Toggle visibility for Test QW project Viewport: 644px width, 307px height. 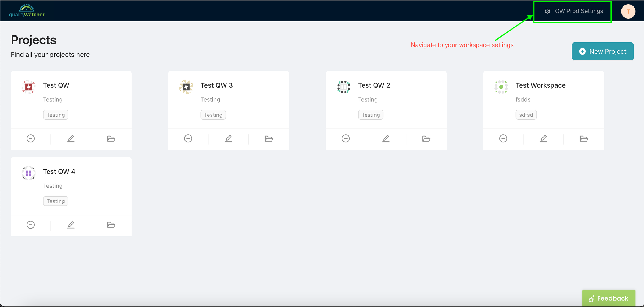tap(31, 138)
